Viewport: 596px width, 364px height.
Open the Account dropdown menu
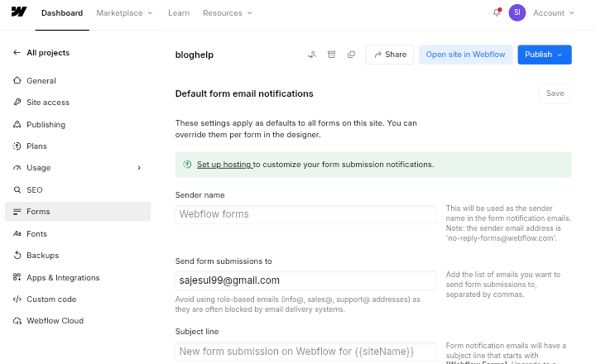(x=554, y=13)
